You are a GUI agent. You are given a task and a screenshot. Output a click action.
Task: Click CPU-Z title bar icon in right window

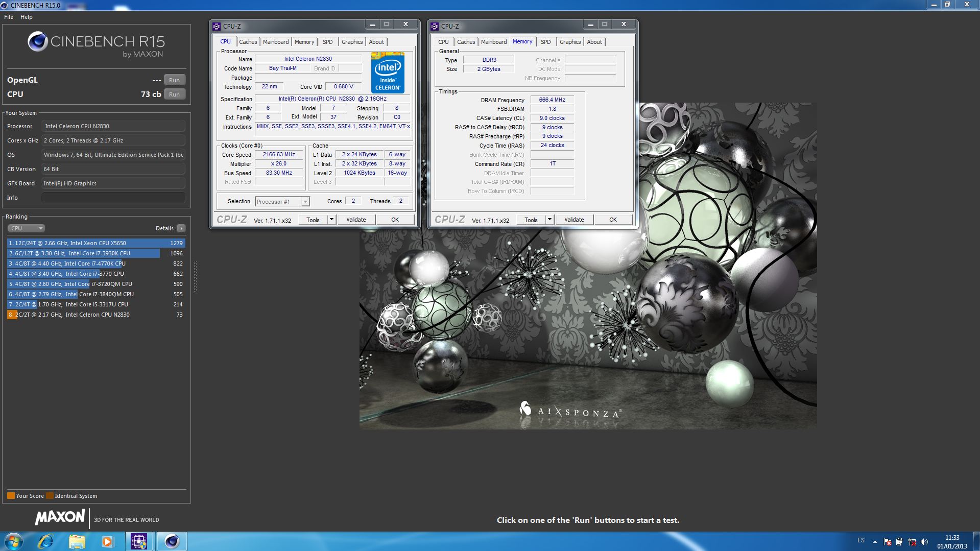435,27
